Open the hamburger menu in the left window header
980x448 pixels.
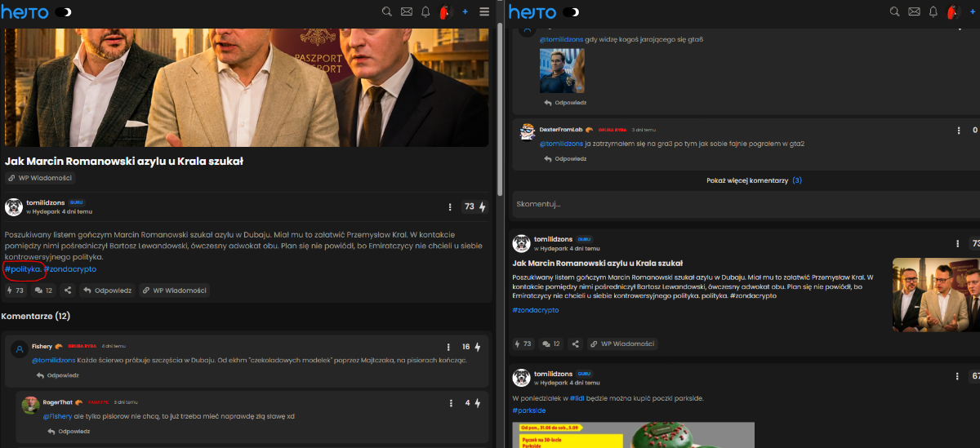(x=484, y=12)
